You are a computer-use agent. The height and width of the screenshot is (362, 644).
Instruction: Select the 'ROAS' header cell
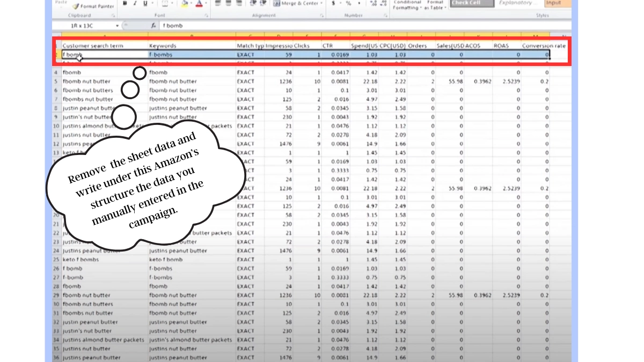[507, 46]
